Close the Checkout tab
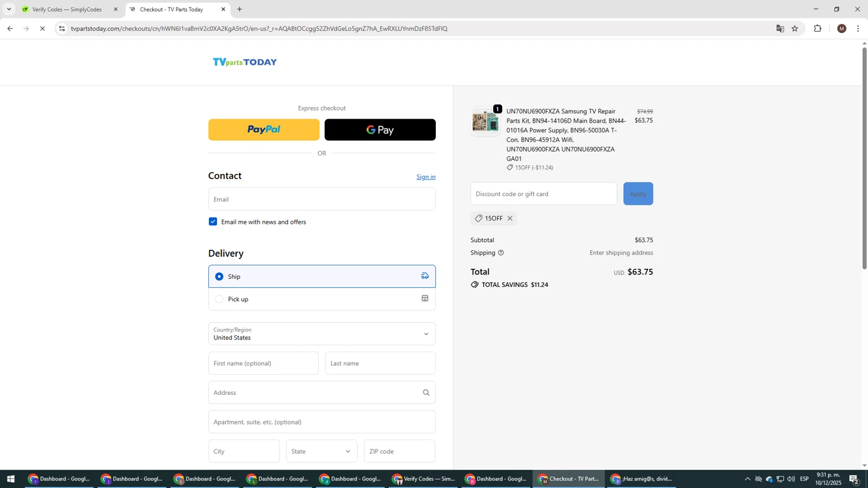The width and height of the screenshot is (868, 488). [223, 9]
